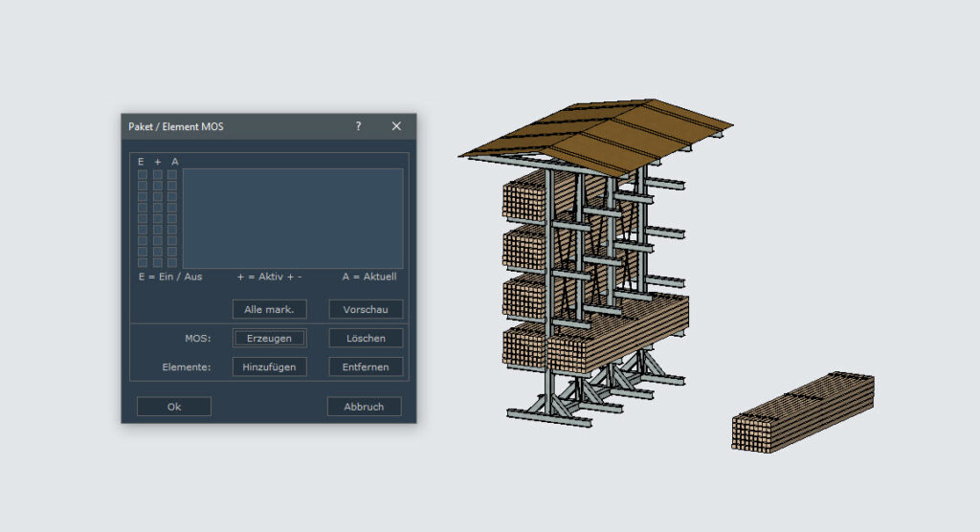Close the Paket / Element MOS dialog
980x532 pixels.
[x=396, y=126]
